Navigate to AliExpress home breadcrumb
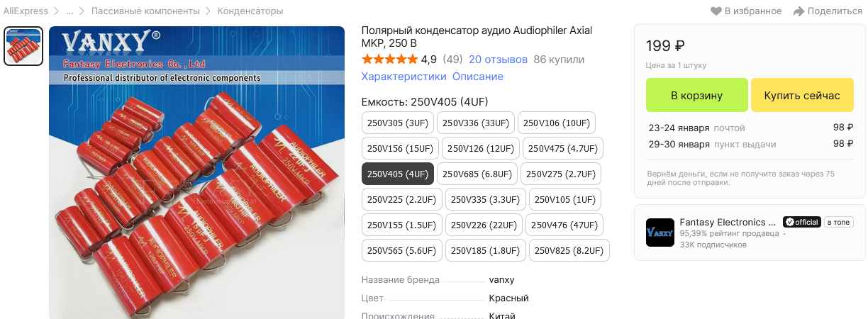Image resolution: width=868 pixels, height=319 pixels. point(26,11)
